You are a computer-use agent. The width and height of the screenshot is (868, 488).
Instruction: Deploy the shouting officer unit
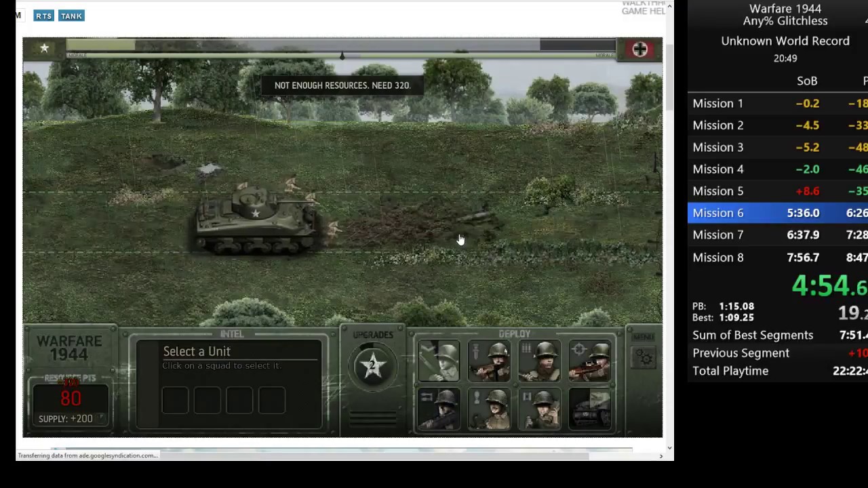pos(489,410)
